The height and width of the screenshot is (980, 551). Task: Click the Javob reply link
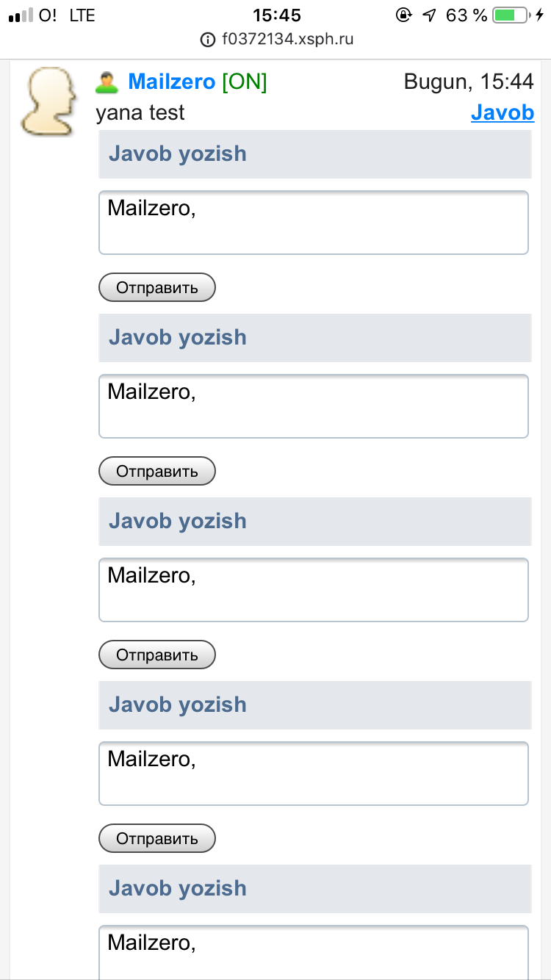point(502,112)
